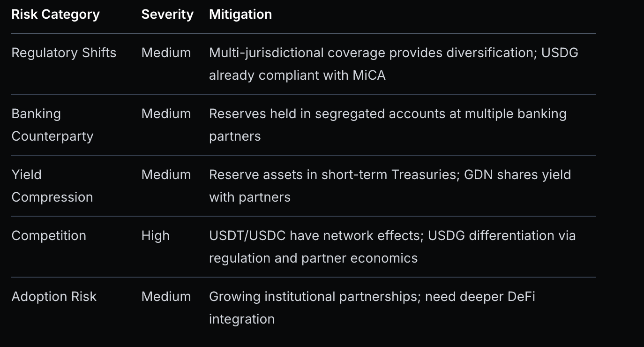Click the Adoption Risk cell
Screen dimensions: 644x347
click(54, 296)
